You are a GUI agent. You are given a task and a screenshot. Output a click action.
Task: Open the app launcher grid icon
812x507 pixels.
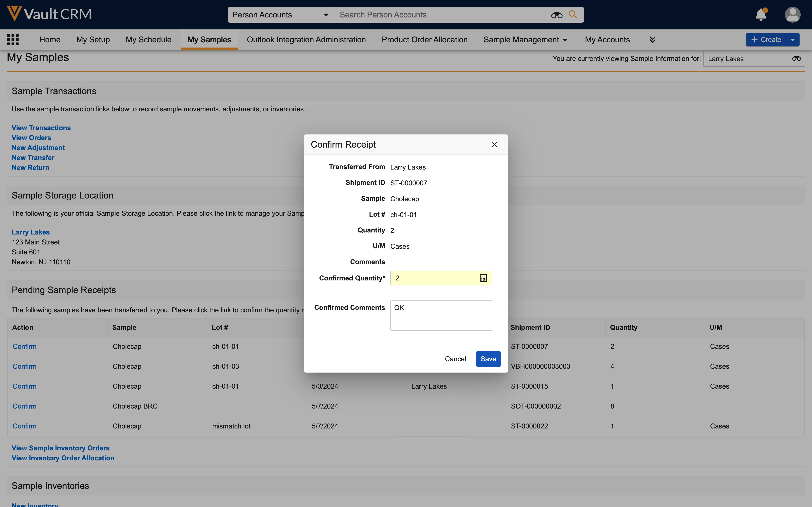point(13,40)
